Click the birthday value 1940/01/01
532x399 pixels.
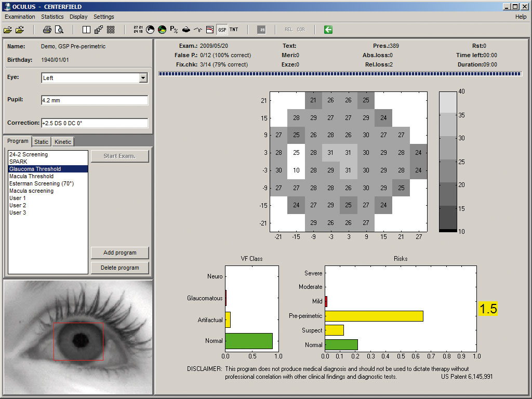55,60
